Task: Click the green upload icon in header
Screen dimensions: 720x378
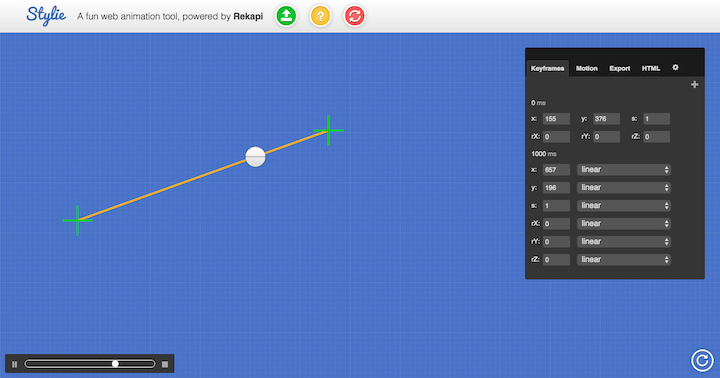Action: click(286, 16)
